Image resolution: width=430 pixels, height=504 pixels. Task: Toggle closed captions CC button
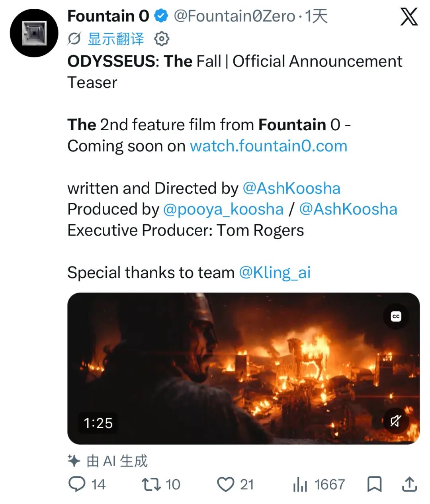click(x=396, y=316)
